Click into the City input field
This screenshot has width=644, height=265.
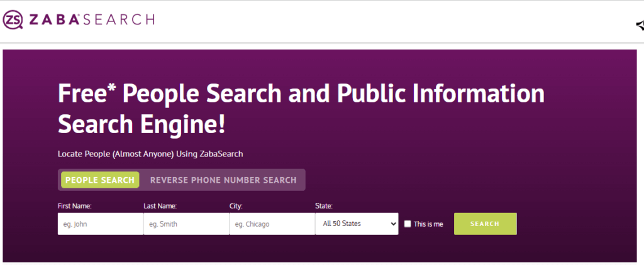(x=272, y=224)
